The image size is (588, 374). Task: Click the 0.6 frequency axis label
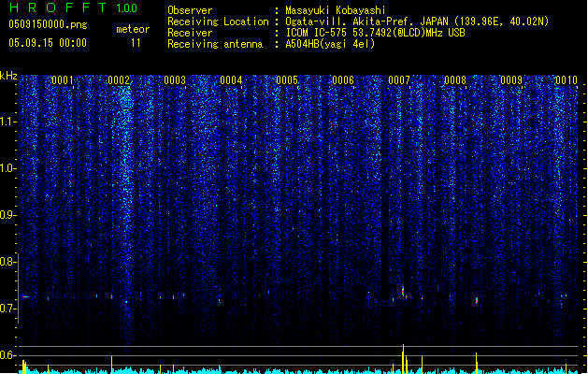(7, 355)
